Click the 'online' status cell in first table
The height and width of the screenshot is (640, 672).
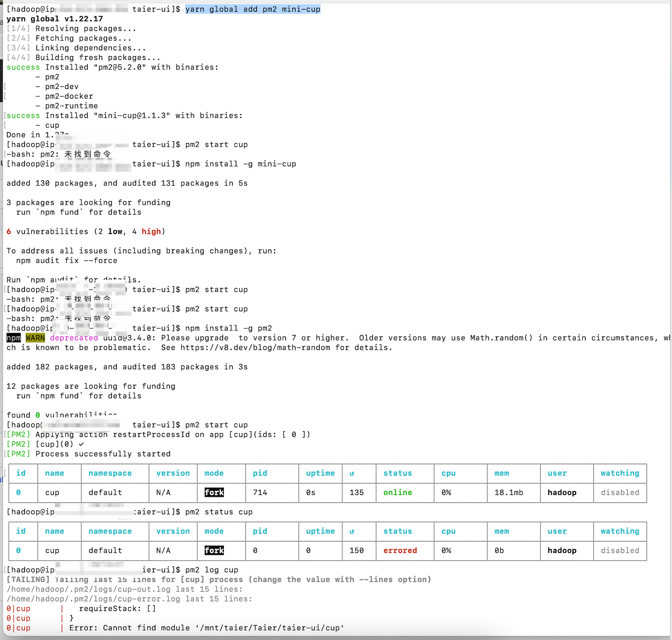click(x=398, y=493)
